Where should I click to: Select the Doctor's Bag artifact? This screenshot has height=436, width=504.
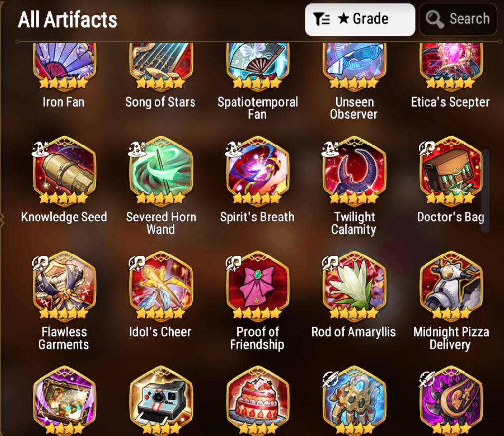(451, 171)
